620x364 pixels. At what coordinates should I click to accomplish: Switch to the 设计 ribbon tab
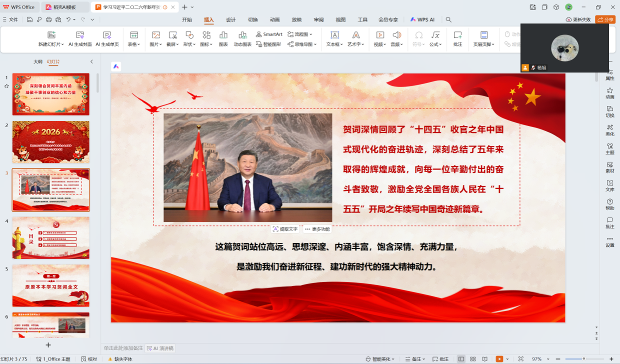230,19
